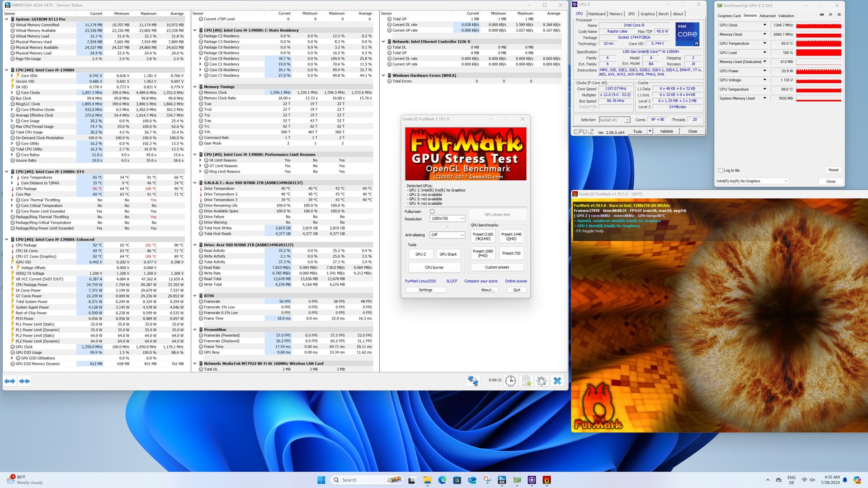Click the network remote monitoring icon
The image size is (868, 488).
point(473,381)
